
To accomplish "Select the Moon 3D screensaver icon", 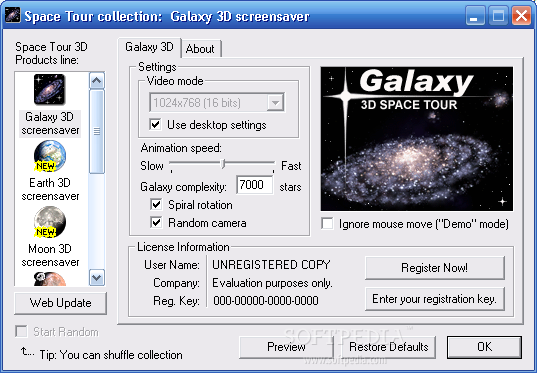I will pos(50,222).
